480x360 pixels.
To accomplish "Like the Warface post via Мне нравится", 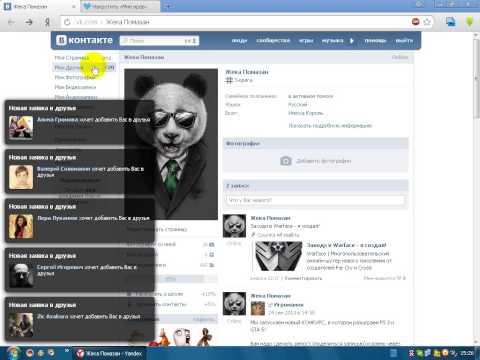I will [x=384, y=278].
